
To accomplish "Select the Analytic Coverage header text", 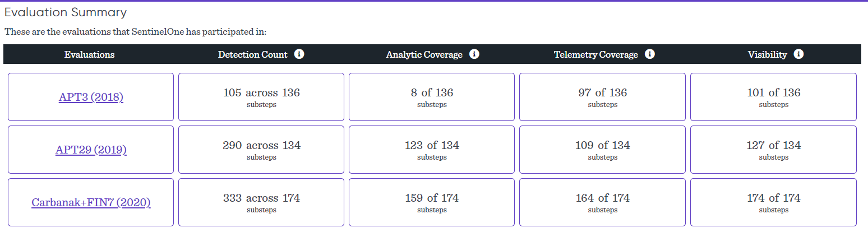I will click(x=424, y=54).
